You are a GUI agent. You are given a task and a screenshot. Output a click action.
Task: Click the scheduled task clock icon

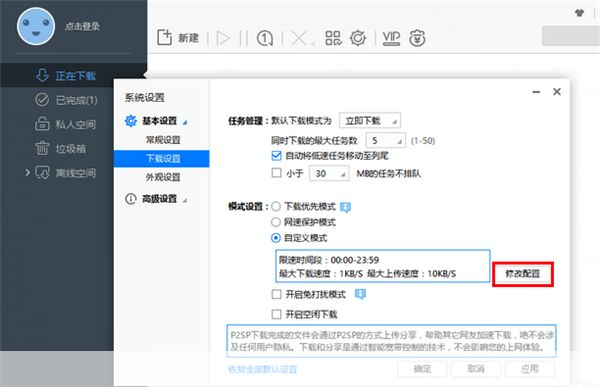265,38
